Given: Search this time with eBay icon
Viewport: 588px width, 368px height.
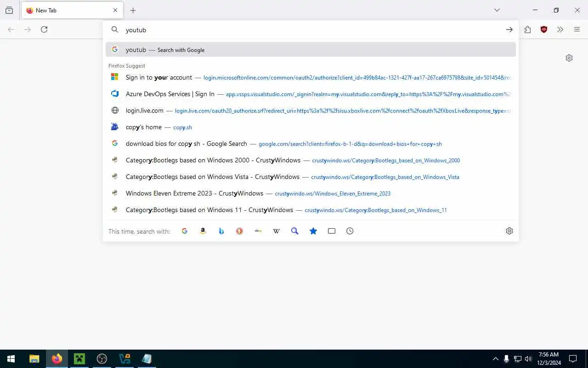Looking at the screenshot, I should click(258, 231).
